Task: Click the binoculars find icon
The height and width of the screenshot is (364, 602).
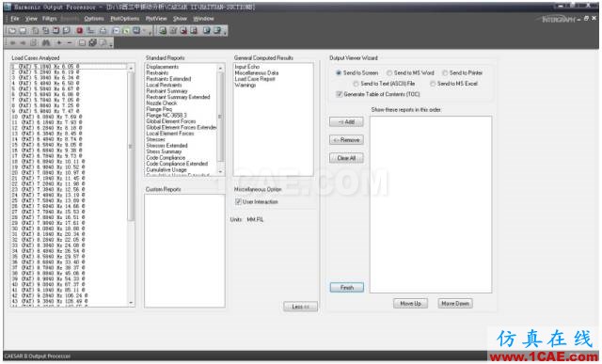Action: (46, 42)
